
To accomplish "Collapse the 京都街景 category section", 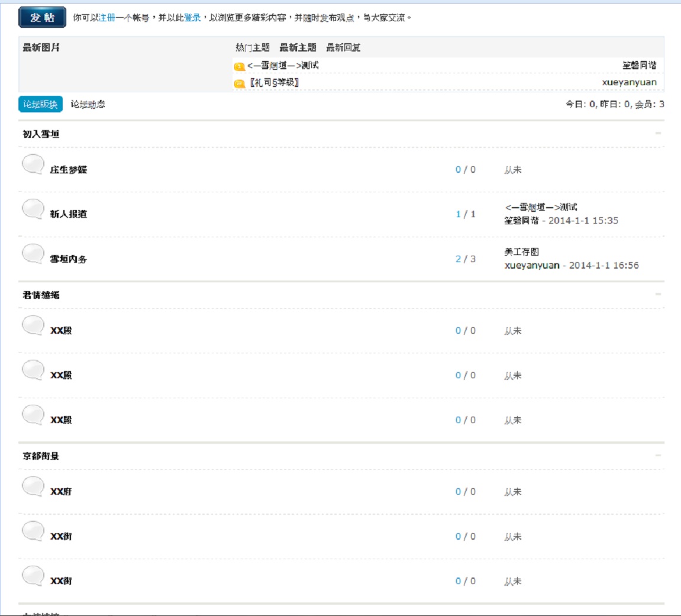I will [x=658, y=456].
